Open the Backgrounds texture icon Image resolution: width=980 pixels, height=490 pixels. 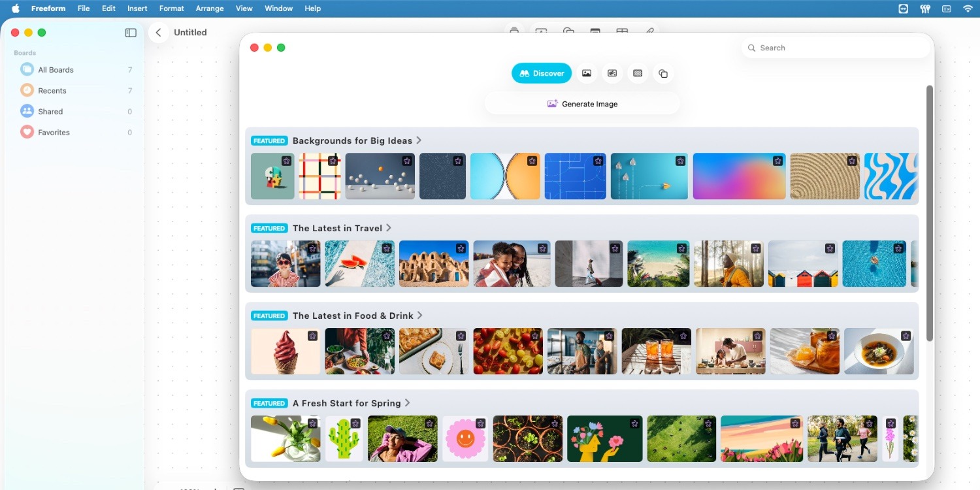(x=638, y=73)
